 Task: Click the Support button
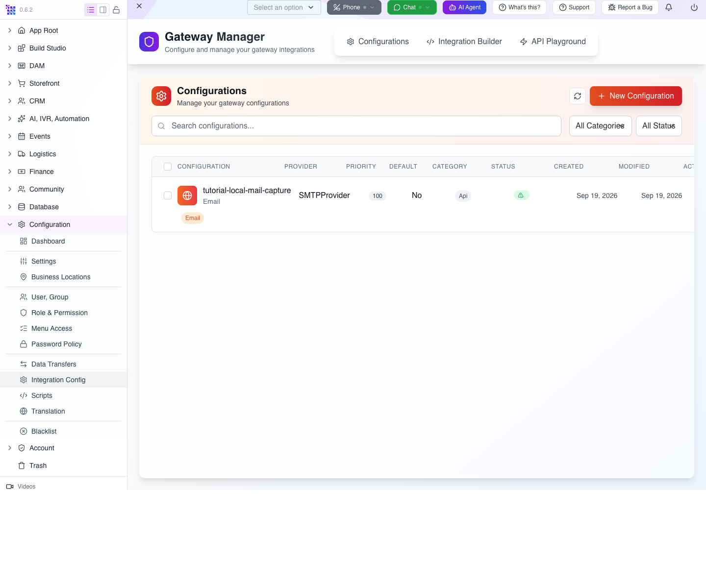[574, 7]
